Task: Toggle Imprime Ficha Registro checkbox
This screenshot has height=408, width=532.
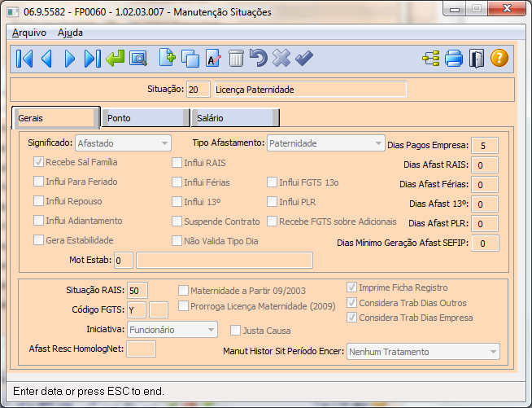Action: [x=352, y=287]
